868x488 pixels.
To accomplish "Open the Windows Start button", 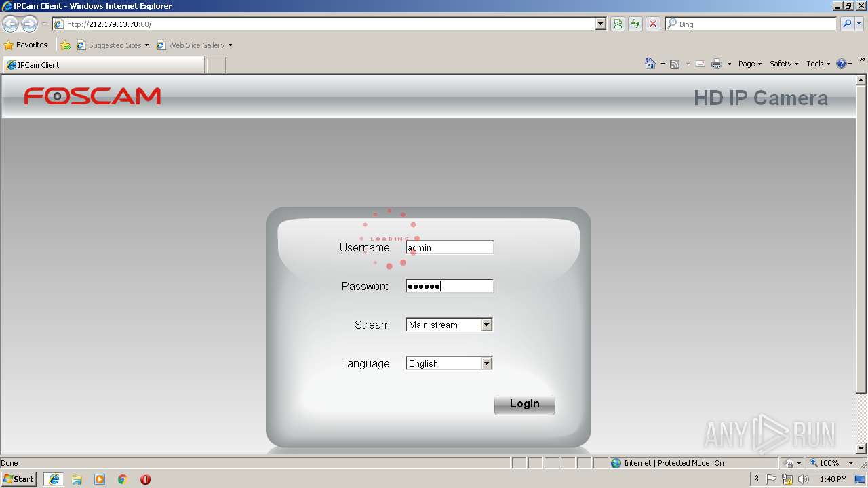I will (x=19, y=479).
